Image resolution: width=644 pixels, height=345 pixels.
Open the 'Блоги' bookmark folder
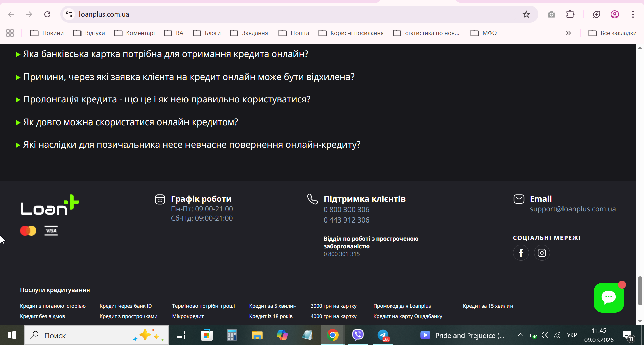(x=207, y=33)
